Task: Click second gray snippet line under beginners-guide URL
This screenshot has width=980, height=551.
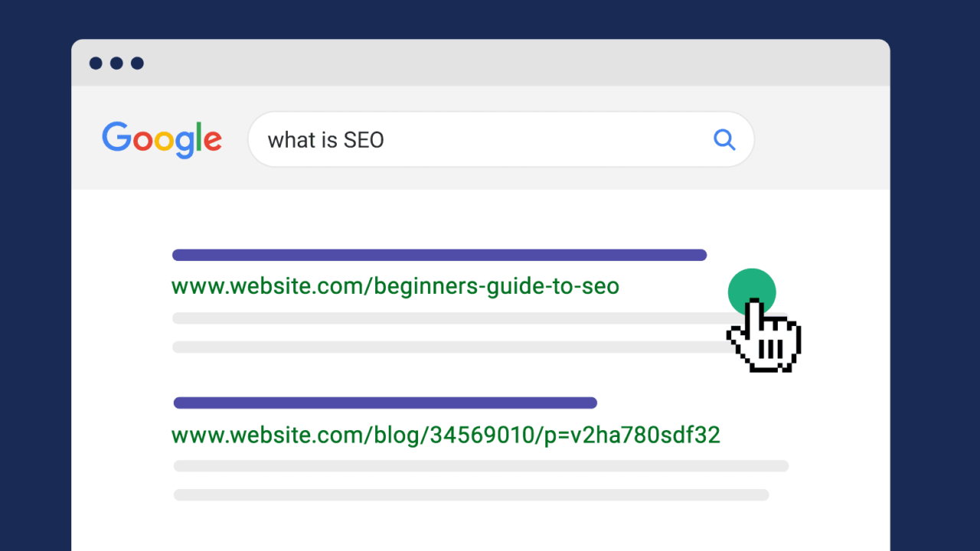Action: point(444,347)
